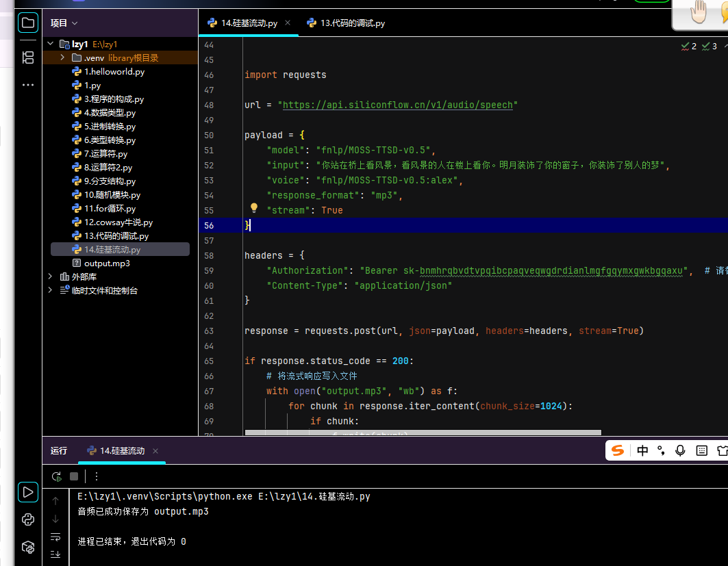Screen dimensions: 728x566
Task: Open run toolbar more options menu
Action: pyautogui.click(x=97, y=476)
